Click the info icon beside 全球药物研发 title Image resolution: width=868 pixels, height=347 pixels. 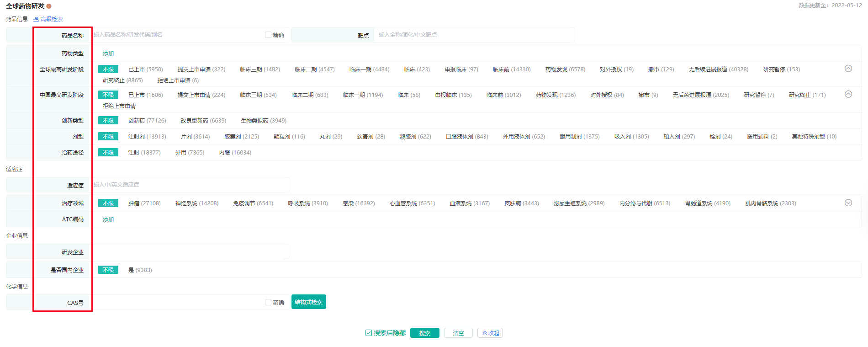click(x=49, y=6)
